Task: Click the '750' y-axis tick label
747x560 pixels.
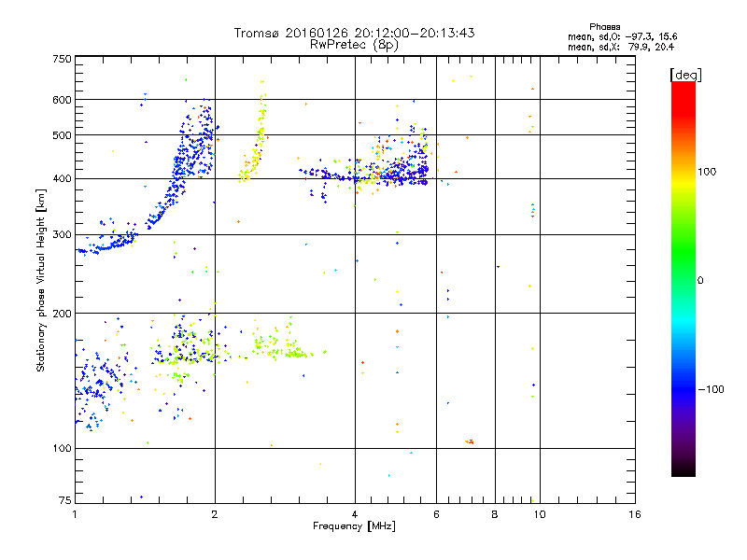Action: tap(63, 59)
